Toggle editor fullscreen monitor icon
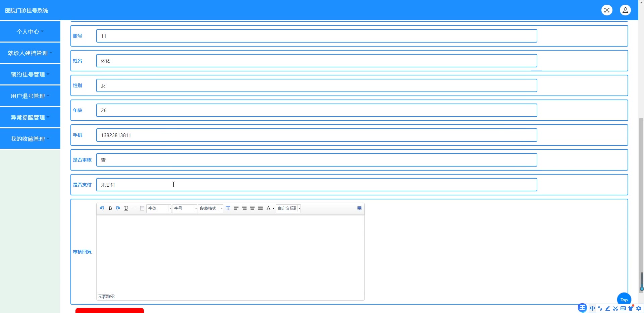 pos(360,208)
